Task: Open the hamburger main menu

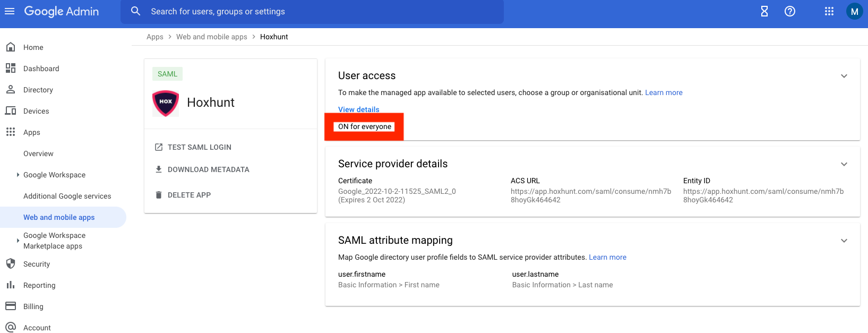Action: click(10, 11)
